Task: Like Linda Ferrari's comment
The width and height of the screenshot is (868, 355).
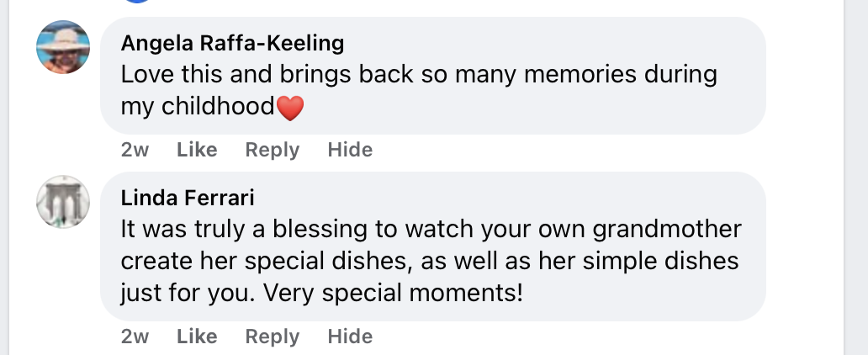Action: click(197, 336)
